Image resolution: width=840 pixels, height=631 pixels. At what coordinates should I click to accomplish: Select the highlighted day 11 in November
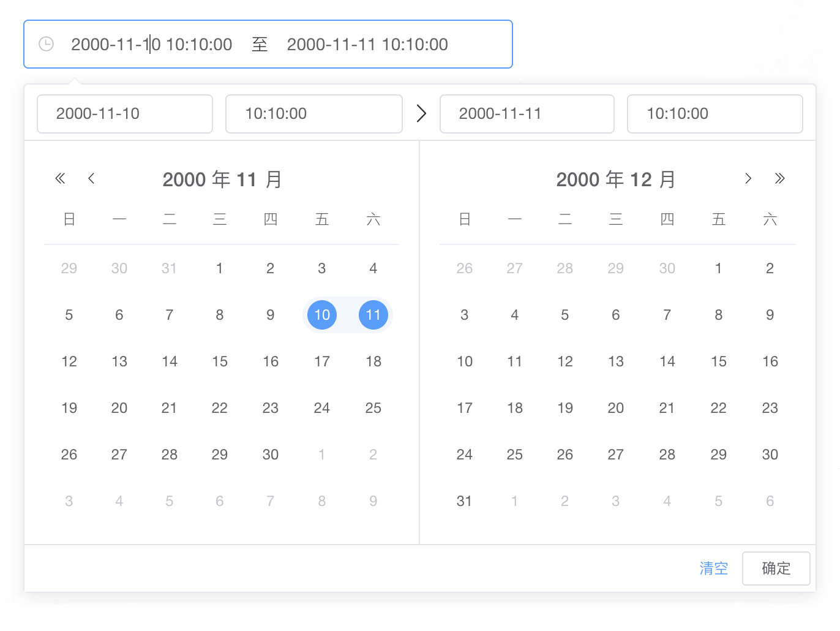(373, 315)
